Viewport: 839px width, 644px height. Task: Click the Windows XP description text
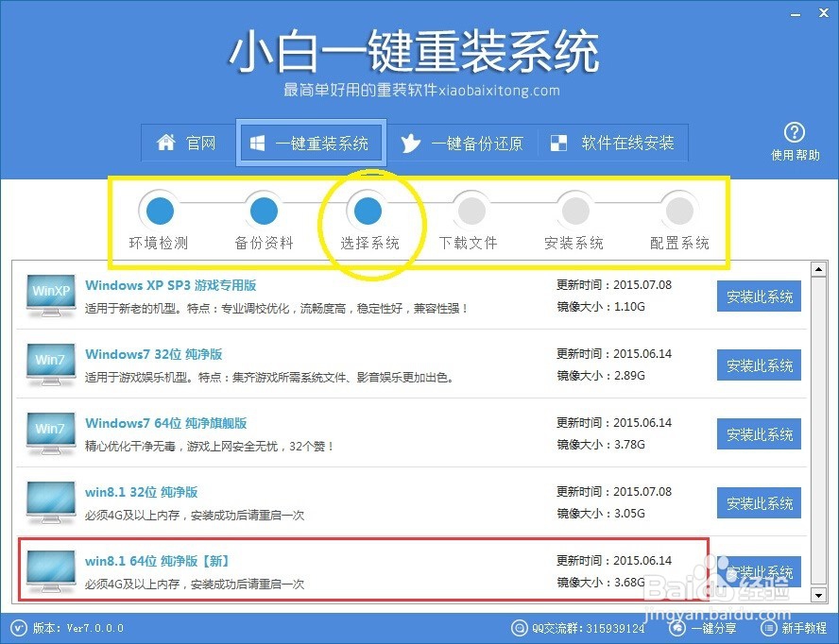277,309
